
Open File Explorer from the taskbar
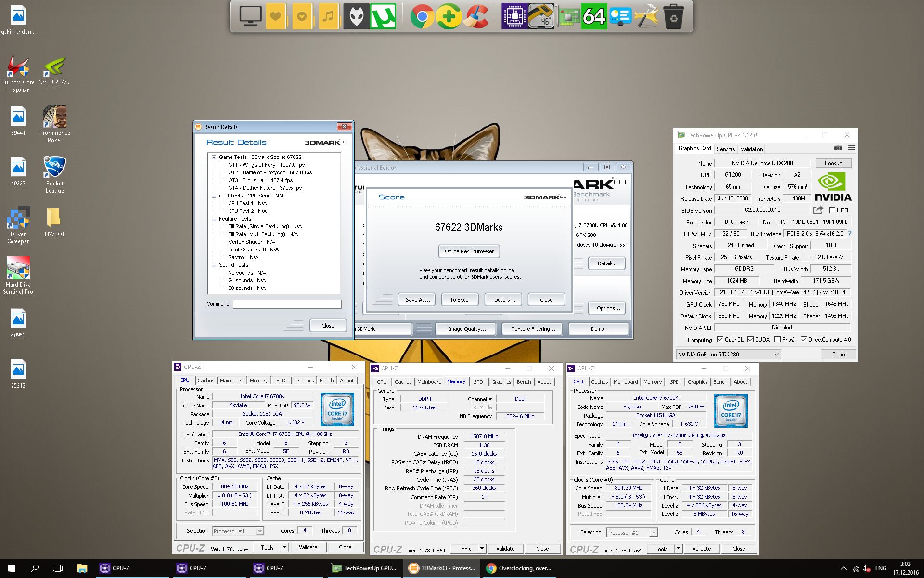pyautogui.click(x=82, y=568)
